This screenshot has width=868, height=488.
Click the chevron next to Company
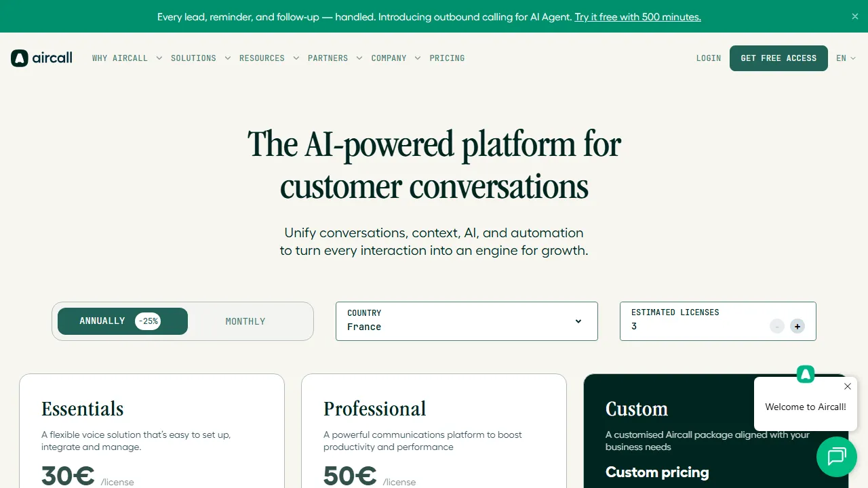[417, 58]
